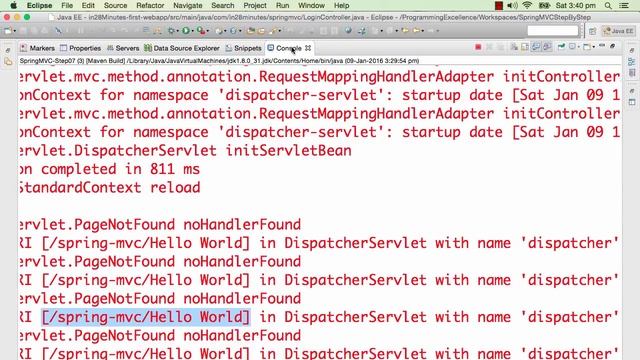Maximize the Console panel
Image resolution: width=640 pixels, height=360 pixels.
[x=613, y=47]
